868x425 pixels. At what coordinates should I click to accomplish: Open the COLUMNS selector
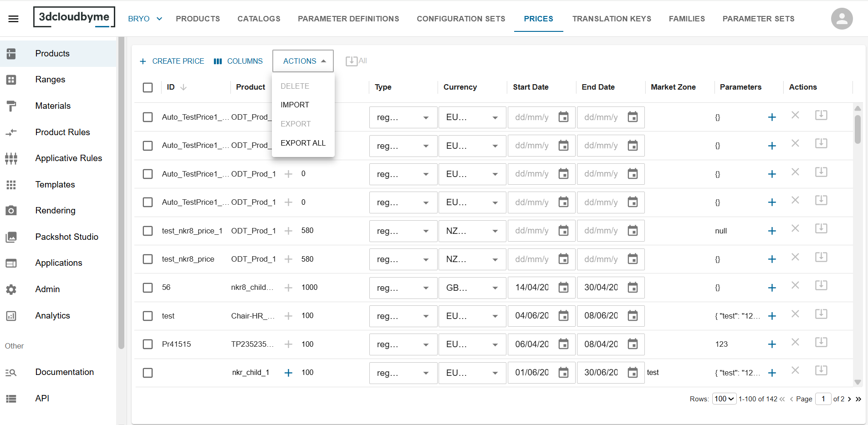238,61
